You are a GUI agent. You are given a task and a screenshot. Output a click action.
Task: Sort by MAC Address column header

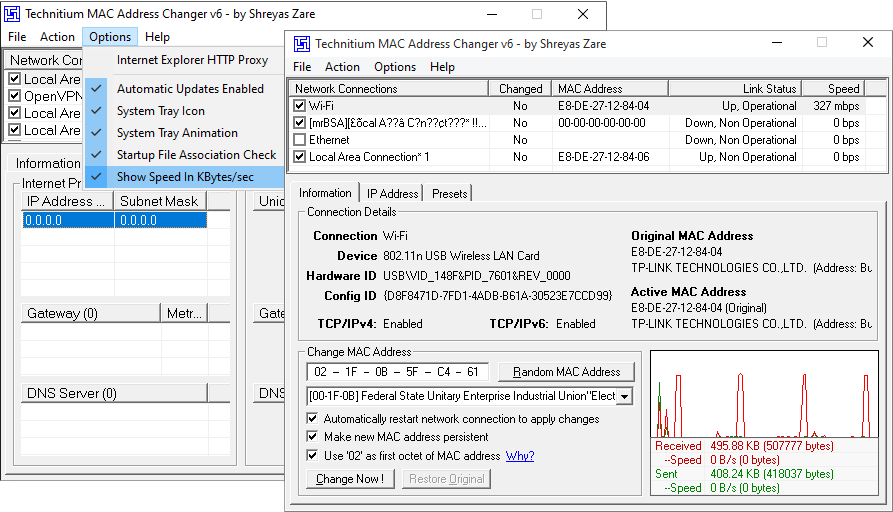(610, 89)
